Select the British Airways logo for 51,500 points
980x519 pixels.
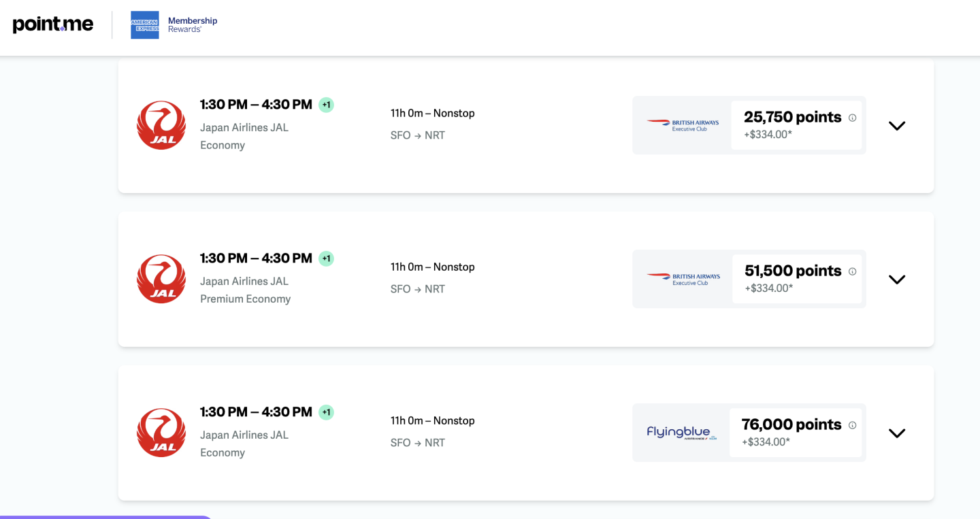click(683, 279)
